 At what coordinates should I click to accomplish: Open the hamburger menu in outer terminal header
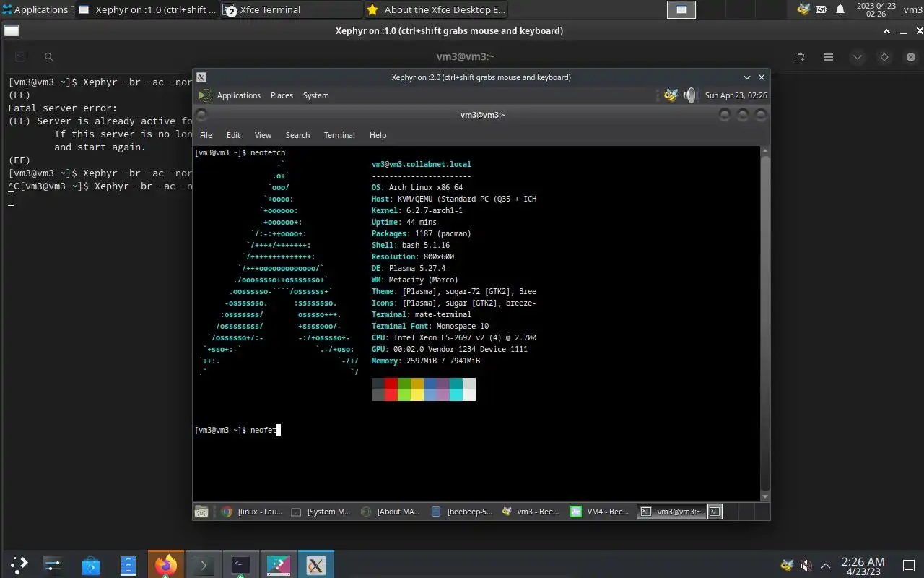coord(829,57)
